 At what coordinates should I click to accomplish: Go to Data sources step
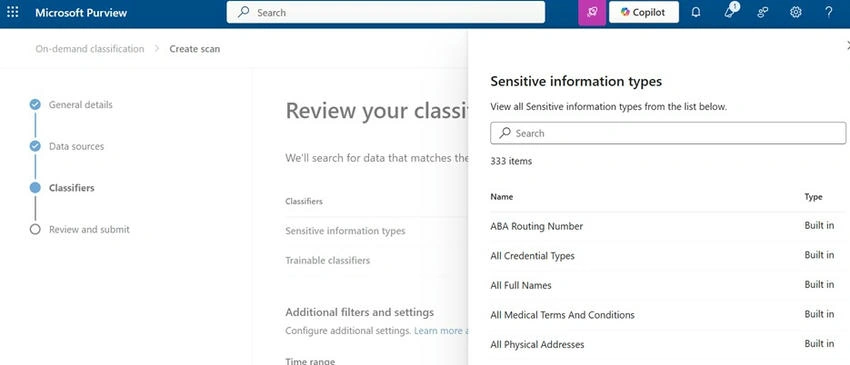(76, 146)
